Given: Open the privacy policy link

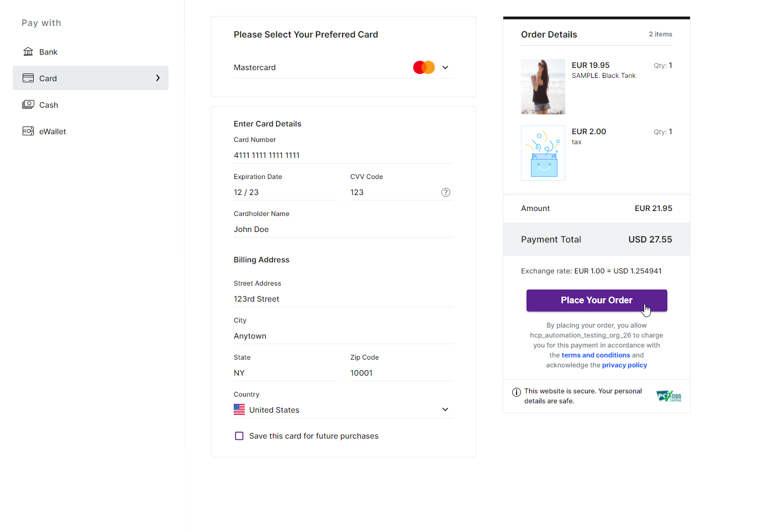Looking at the screenshot, I should click(x=624, y=365).
